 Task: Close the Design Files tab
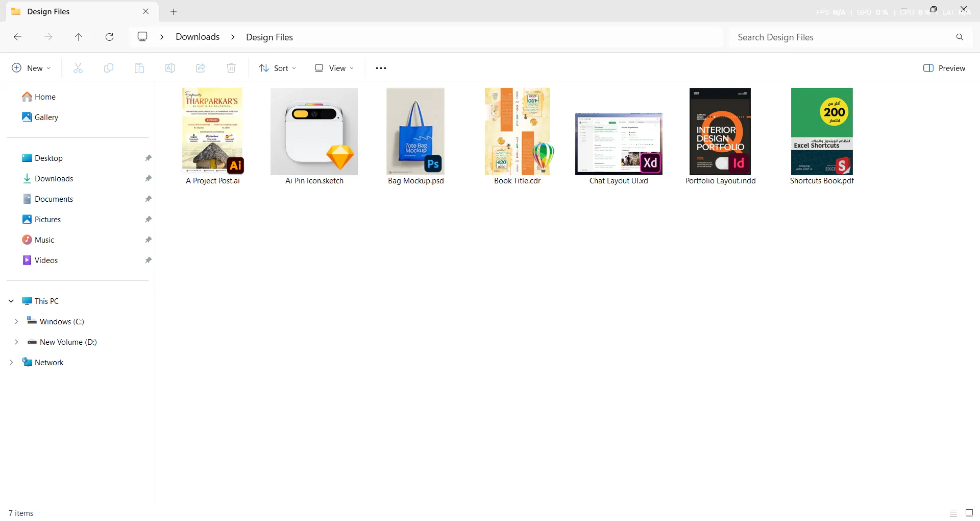[146, 11]
